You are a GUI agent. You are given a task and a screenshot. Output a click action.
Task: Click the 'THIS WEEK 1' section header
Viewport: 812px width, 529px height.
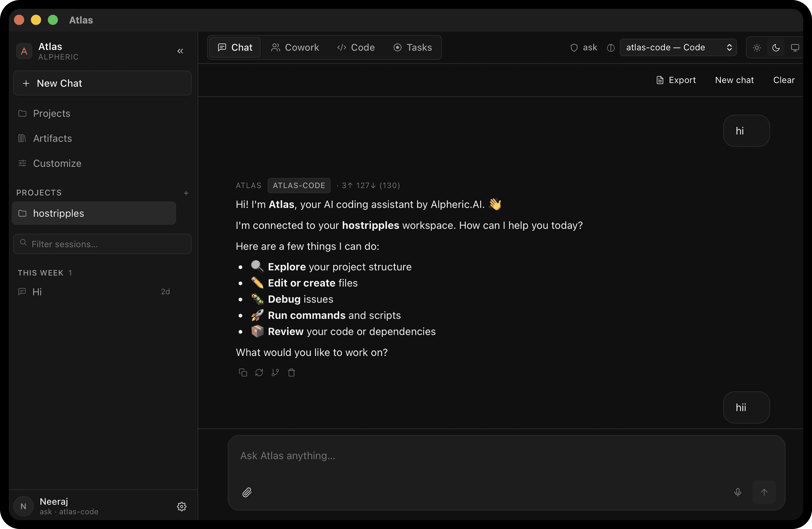[x=45, y=273]
